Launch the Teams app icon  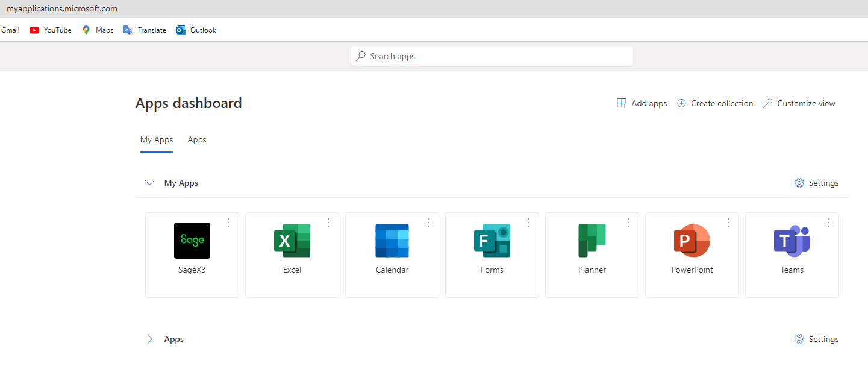[x=792, y=241]
